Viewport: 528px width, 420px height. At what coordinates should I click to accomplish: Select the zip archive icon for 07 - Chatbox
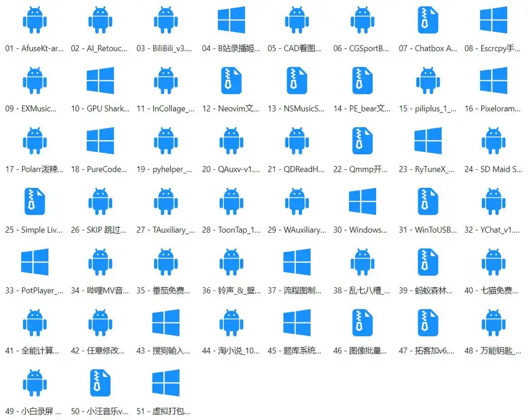428,20
